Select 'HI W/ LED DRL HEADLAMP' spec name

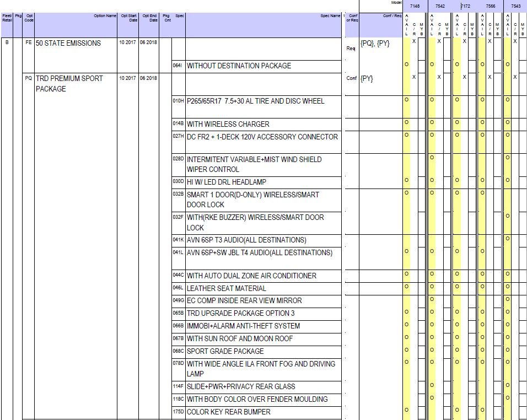[x=226, y=182]
